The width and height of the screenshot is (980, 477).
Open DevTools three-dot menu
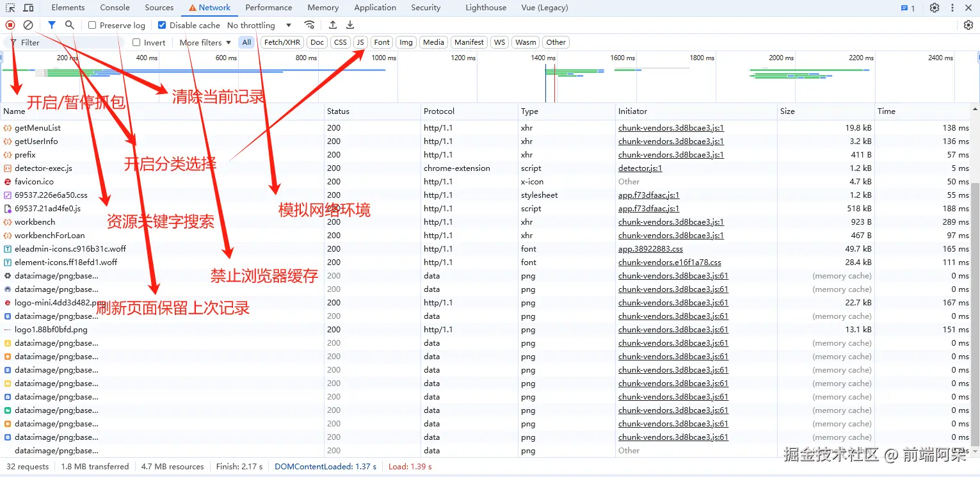pos(952,8)
